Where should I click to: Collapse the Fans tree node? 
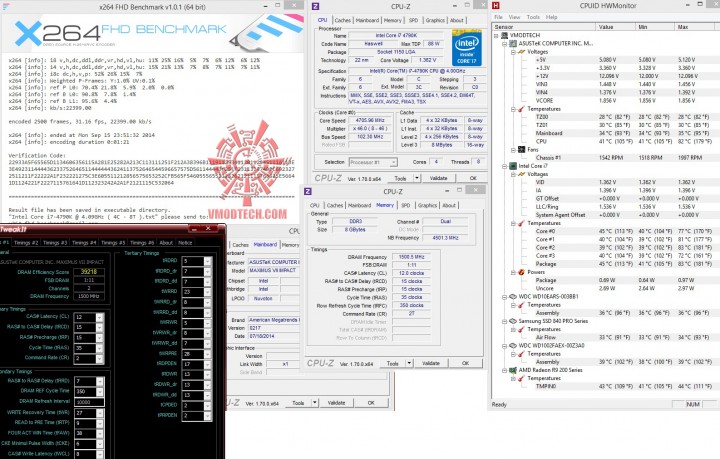[x=513, y=150]
